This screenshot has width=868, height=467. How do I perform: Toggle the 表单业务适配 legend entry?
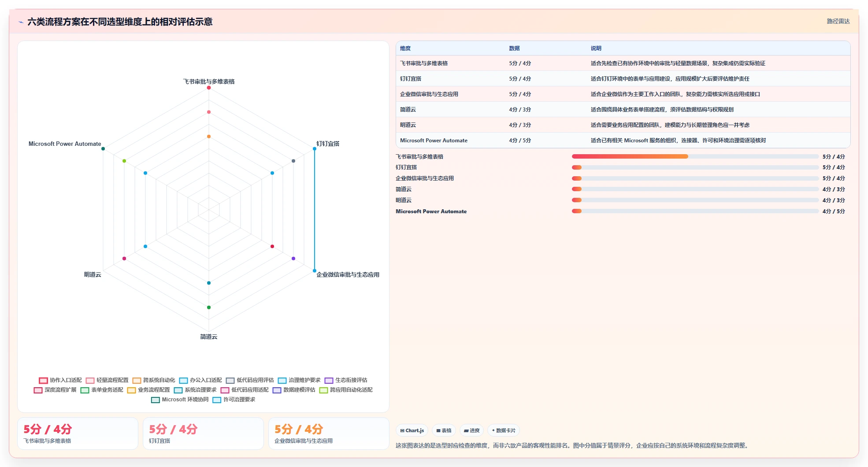102,390
